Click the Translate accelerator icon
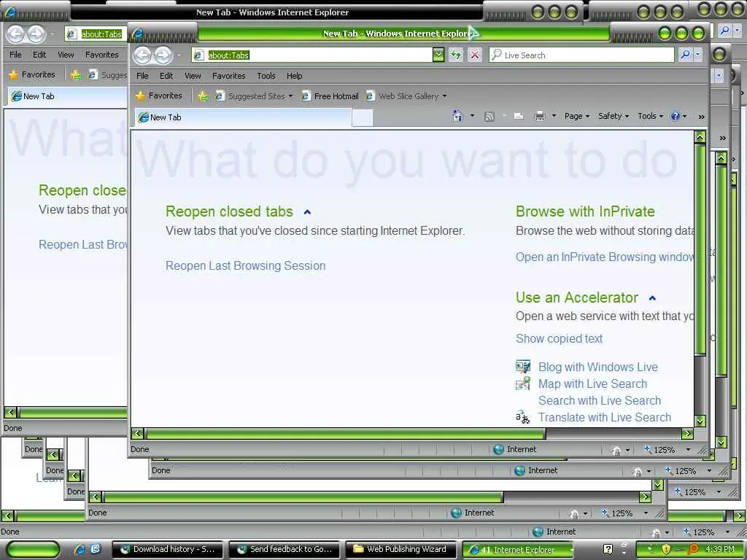The width and height of the screenshot is (747, 560). 522,417
